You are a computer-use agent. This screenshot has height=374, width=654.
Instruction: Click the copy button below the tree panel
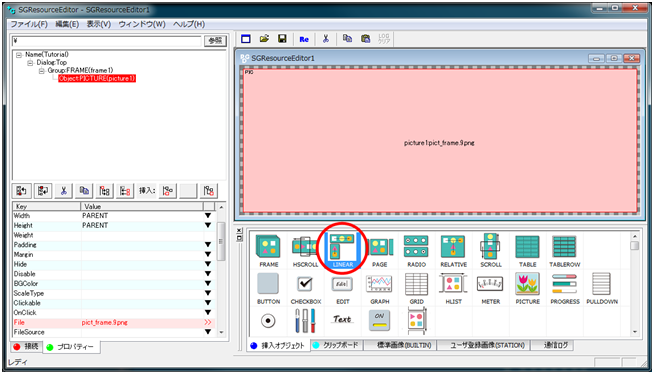84,191
